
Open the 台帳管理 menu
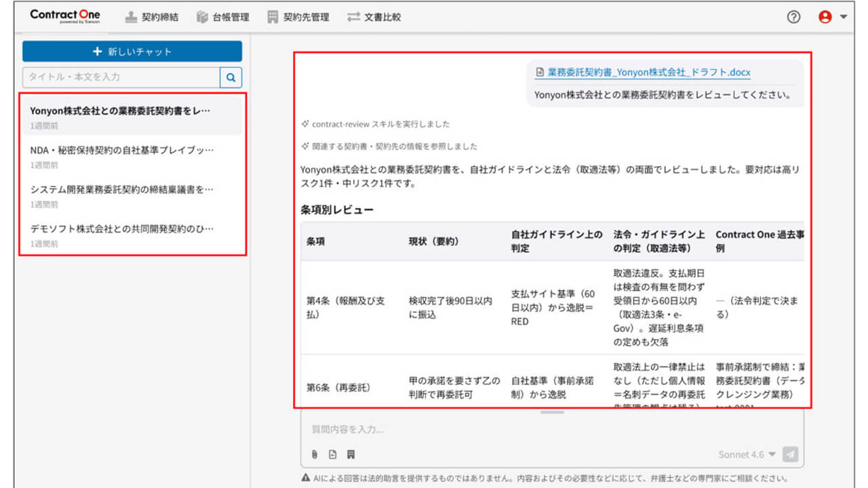click(222, 17)
